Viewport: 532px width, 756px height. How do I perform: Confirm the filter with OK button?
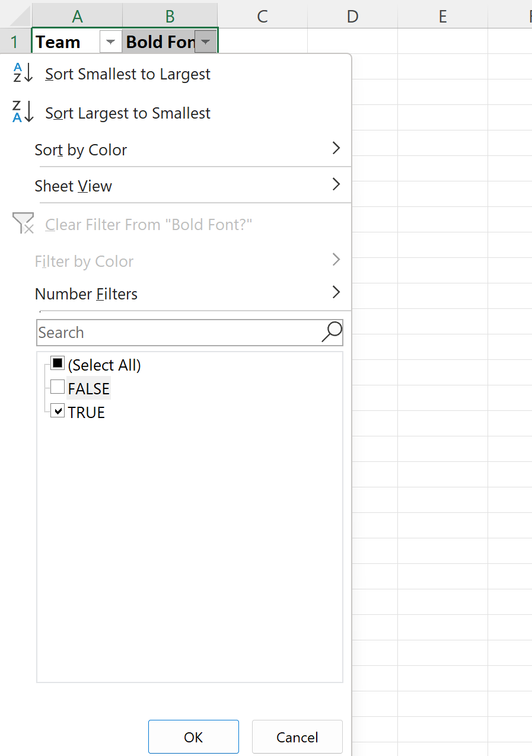[193, 737]
